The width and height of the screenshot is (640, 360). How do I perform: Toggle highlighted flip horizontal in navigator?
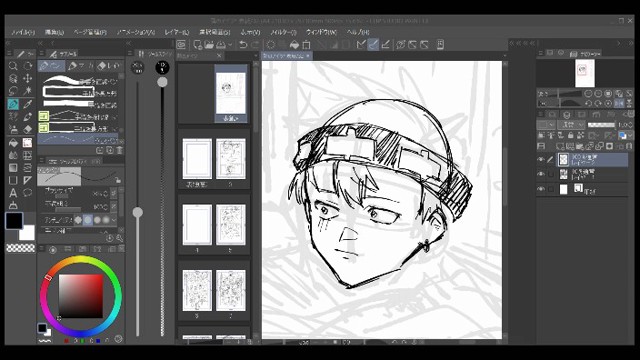[x=619, y=103]
